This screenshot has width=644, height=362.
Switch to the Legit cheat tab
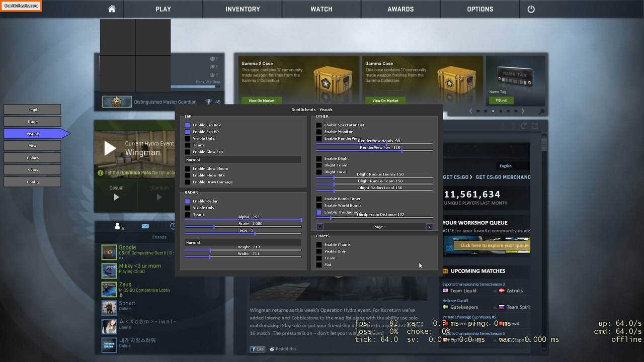32,110
